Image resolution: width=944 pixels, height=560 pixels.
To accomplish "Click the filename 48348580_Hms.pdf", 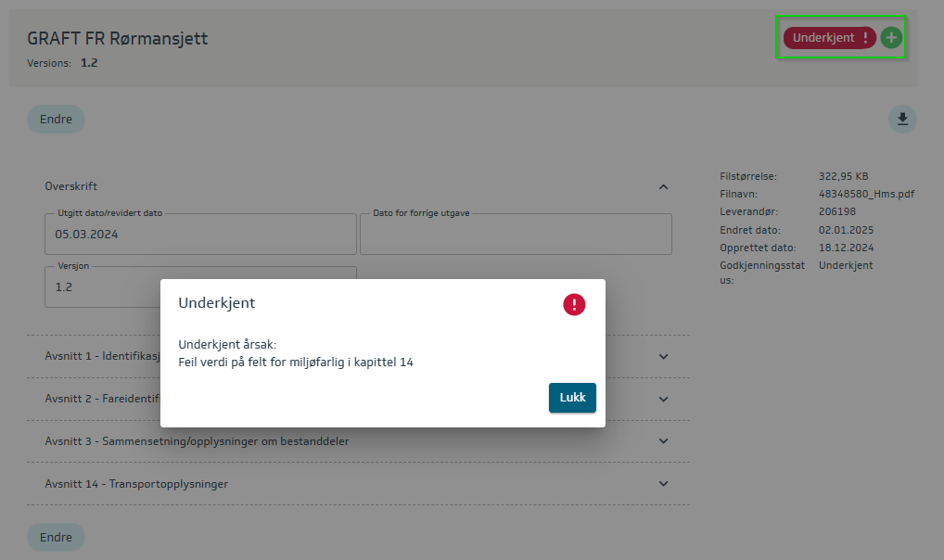I will pyautogui.click(x=866, y=194).
